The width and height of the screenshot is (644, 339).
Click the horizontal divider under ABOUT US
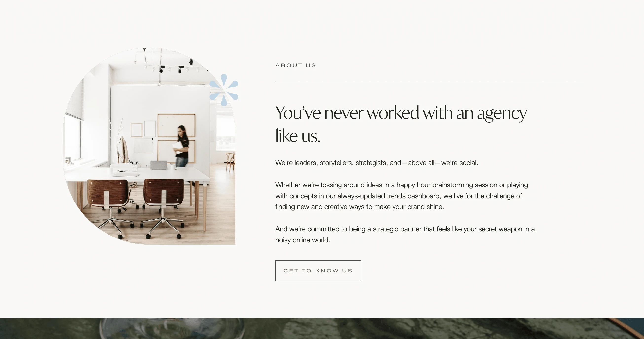429,81
